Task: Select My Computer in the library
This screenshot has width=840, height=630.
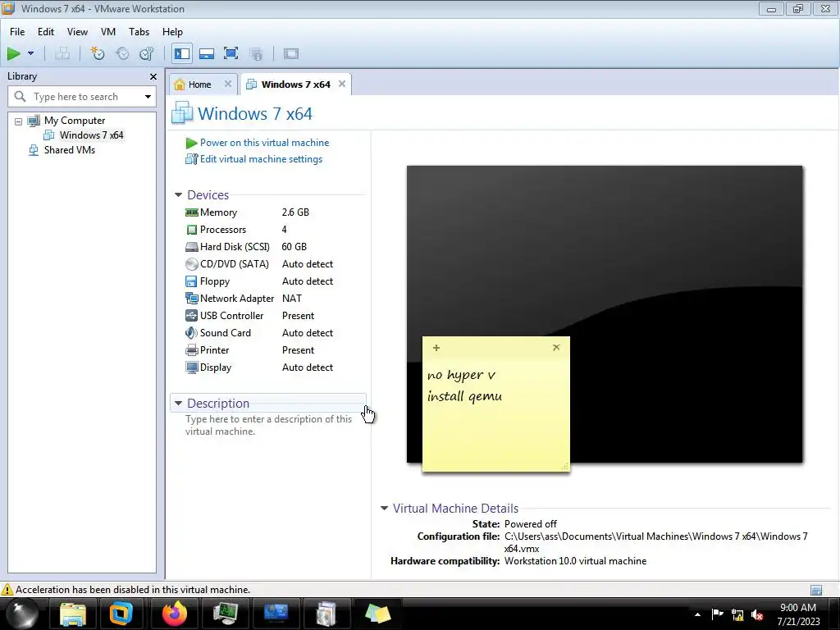Action: [x=75, y=121]
